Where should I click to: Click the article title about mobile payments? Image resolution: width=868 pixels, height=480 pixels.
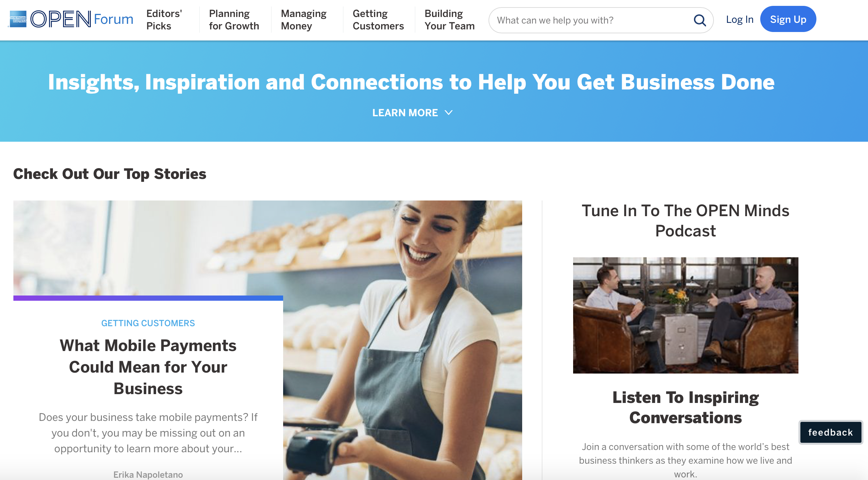(148, 366)
